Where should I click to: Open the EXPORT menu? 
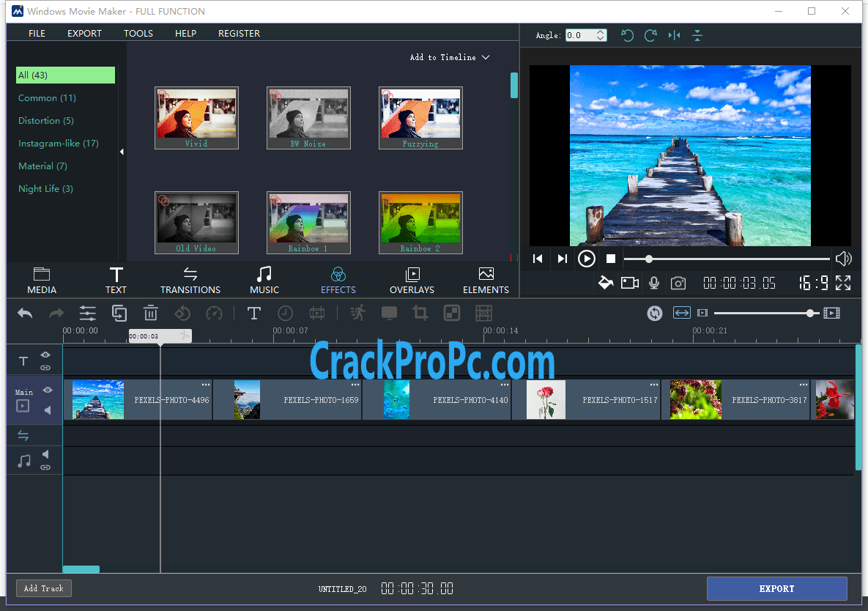click(x=84, y=33)
